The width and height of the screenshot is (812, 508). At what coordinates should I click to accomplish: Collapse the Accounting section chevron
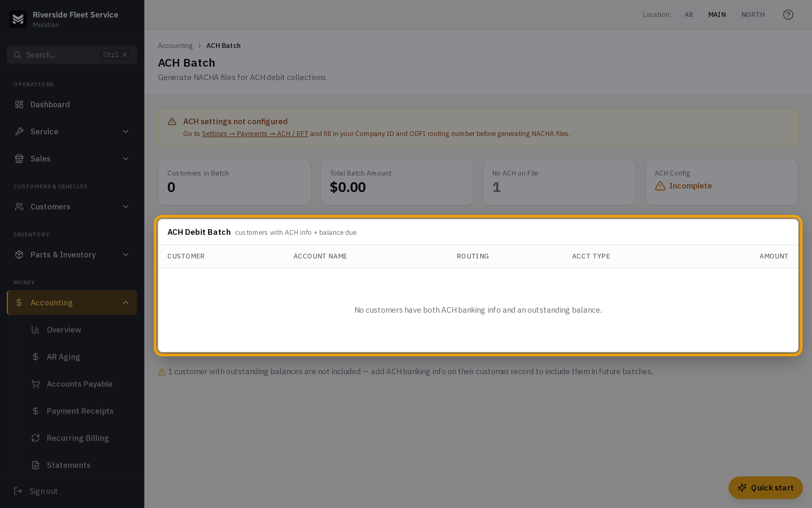[126, 303]
